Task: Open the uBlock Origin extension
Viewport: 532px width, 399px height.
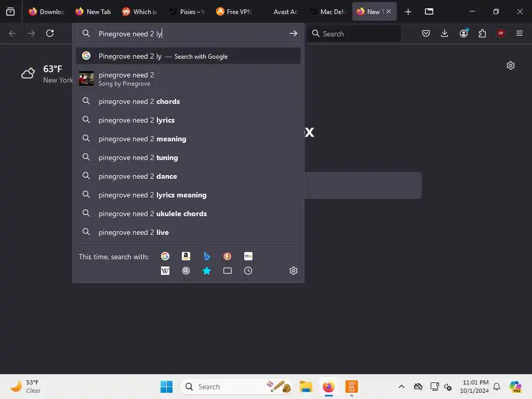Action: pyautogui.click(x=501, y=33)
